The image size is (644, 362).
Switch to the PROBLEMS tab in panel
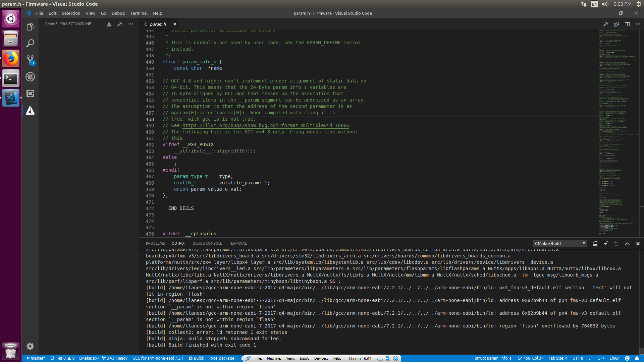155,244
